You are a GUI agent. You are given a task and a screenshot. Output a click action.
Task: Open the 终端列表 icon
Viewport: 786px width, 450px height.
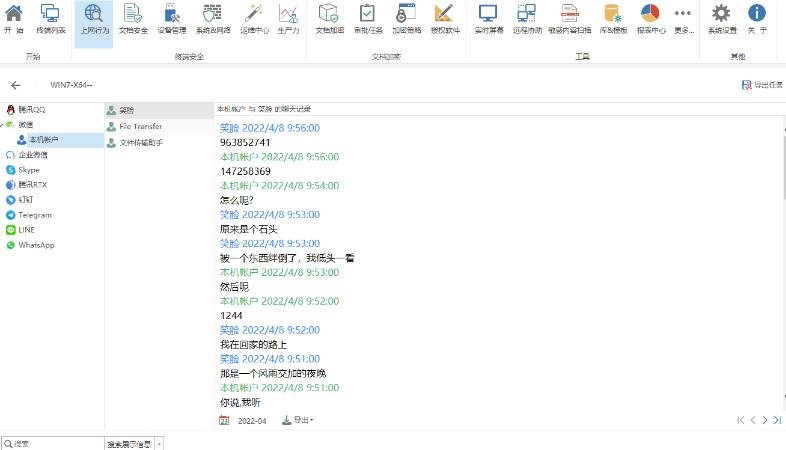click(x=50, y=19)
